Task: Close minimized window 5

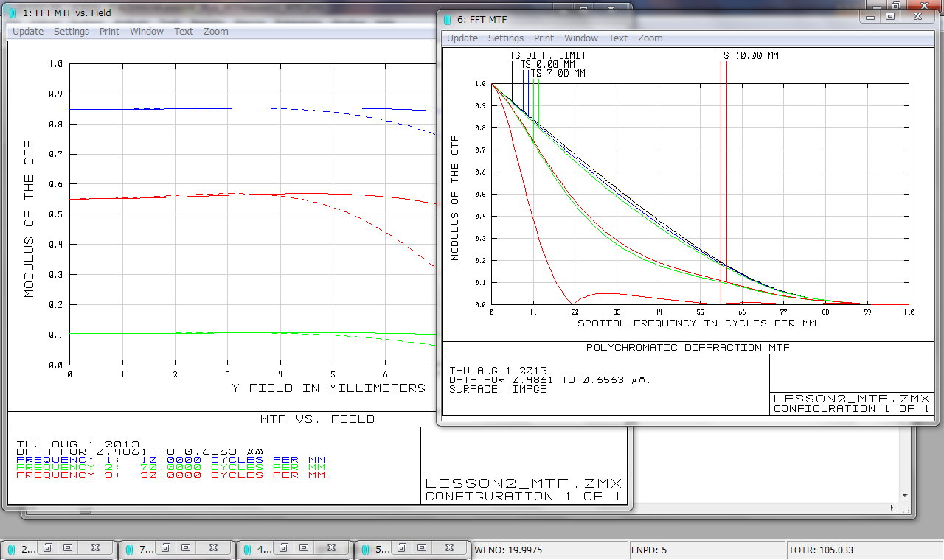Action: (450, 548)
